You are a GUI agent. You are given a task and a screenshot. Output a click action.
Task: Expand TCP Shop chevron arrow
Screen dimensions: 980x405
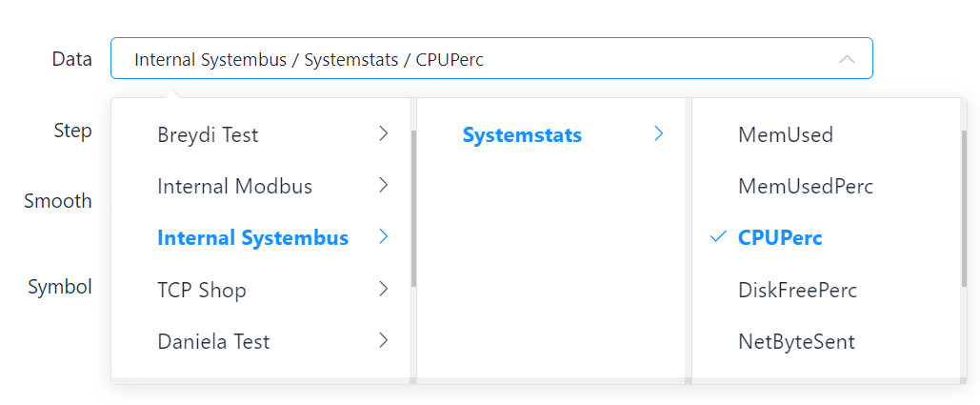[383, 289]
